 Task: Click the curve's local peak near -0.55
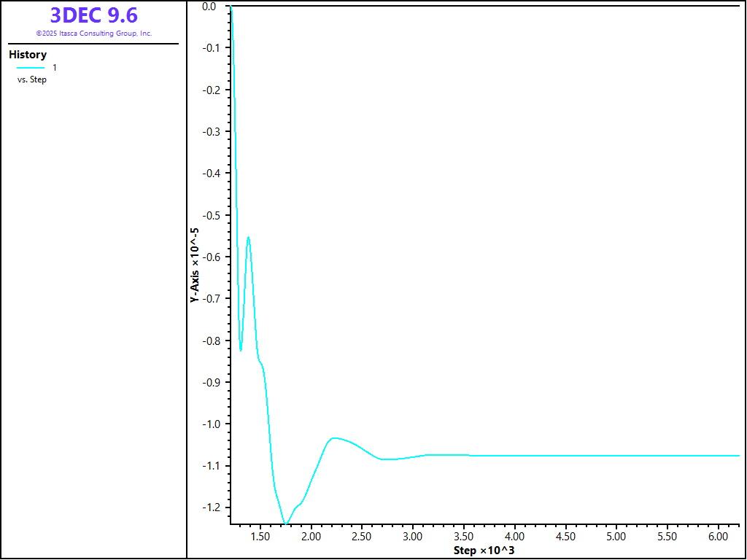[249, 237]
